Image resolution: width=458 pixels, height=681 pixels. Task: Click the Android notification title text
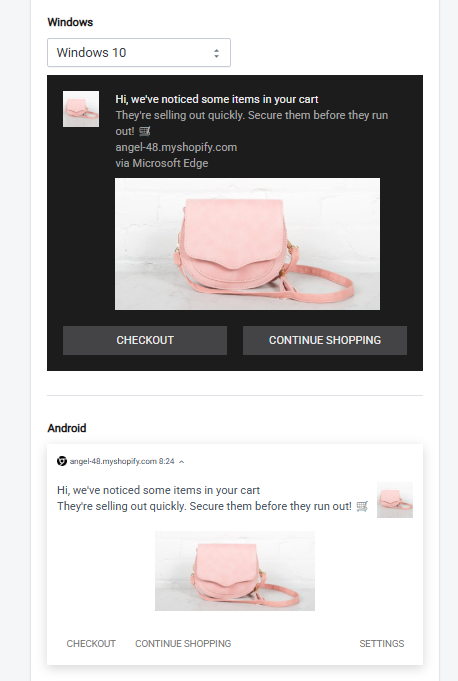coord(158,490)
